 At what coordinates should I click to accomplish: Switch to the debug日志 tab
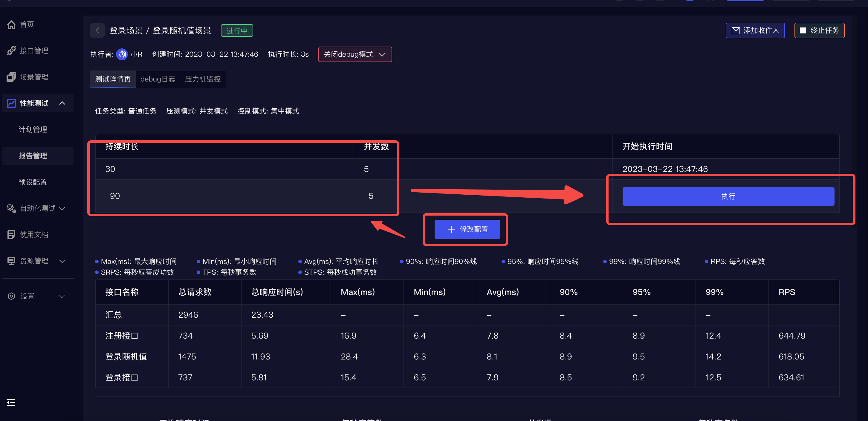coord(158,79)
